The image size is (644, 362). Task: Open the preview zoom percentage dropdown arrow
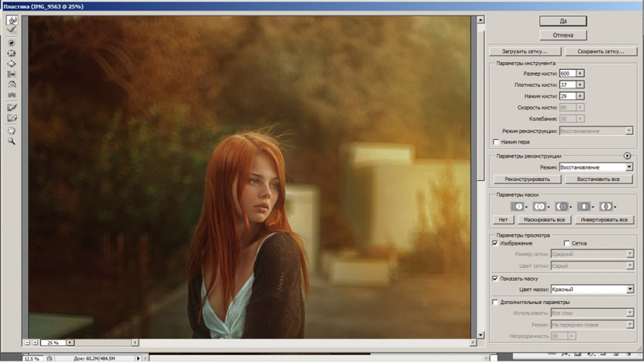70,343
